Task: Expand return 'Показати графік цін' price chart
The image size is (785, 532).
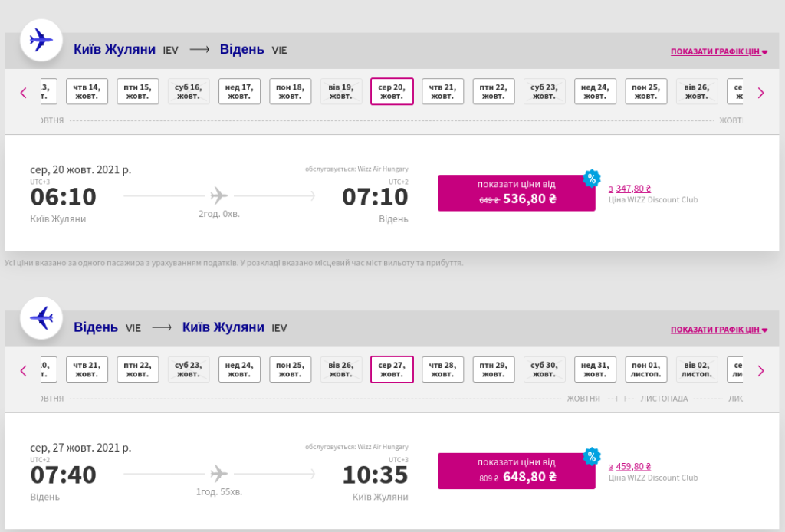Action: (718, 330)
